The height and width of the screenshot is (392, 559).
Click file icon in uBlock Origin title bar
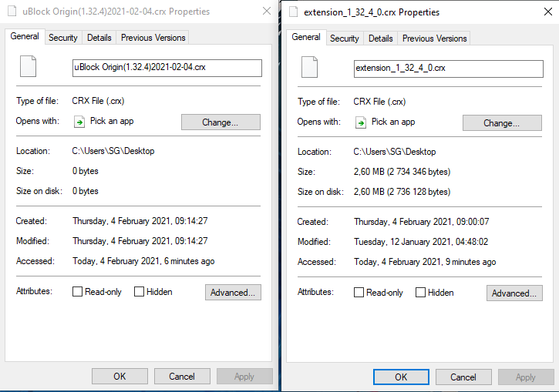[x=12, y=12]
